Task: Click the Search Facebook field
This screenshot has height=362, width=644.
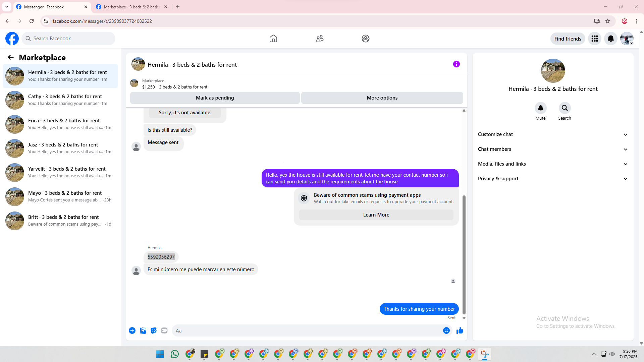Action: click(x=68, y=39)
